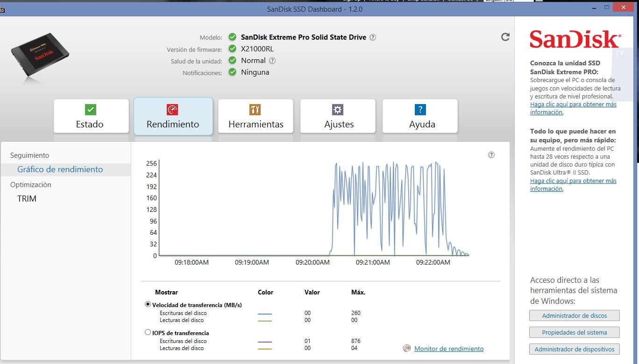Image resolution: width=639 pixels, height=364 pixels.
Task: Open Administrador de discos
Action: point(575,315)
